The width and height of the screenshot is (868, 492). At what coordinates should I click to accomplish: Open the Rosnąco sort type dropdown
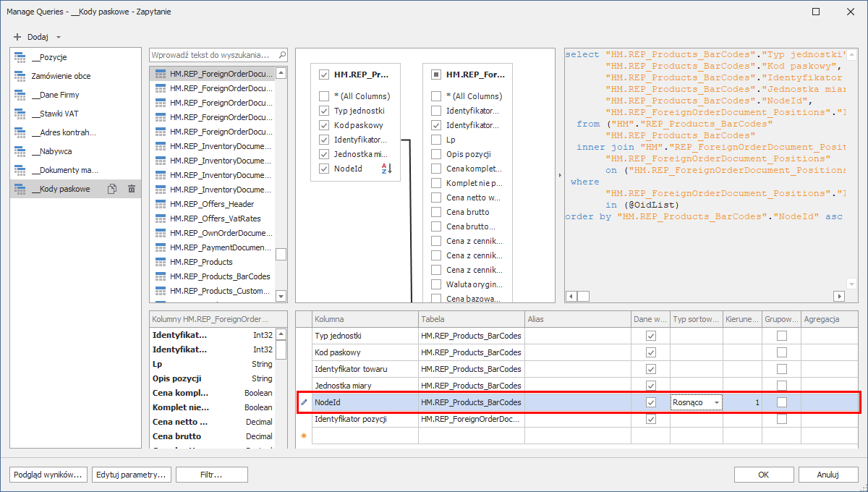(716, 402)
